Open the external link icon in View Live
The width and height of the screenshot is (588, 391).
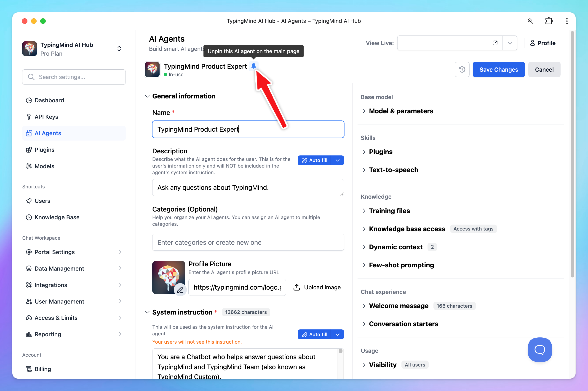(x=495, y=43)
